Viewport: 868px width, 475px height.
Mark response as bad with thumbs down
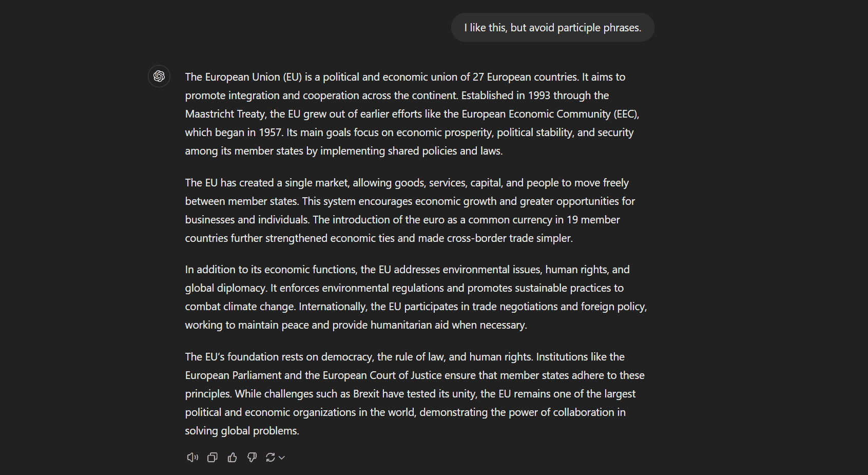tap(252, 458)
